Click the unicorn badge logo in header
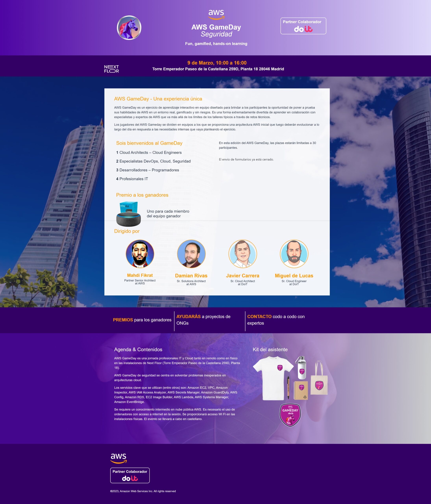This screenshot has height=504, width=431. [x=129, y=28]
